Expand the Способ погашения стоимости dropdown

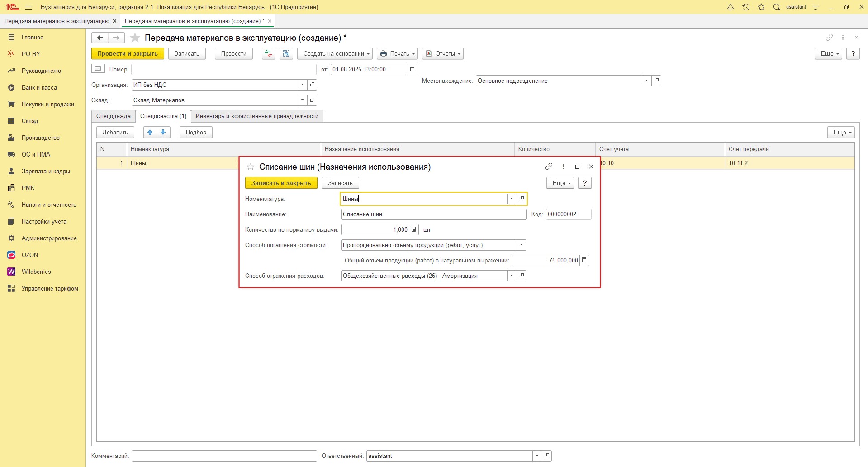[x=521, y=245]
